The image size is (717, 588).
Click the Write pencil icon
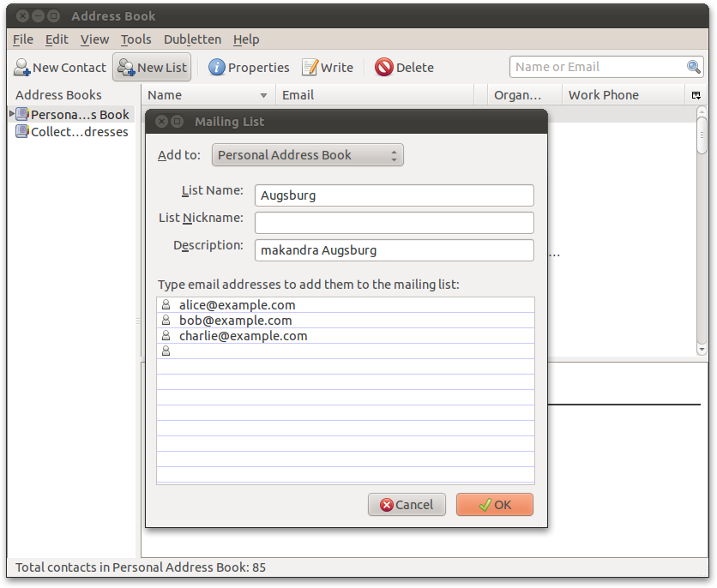(310, 68)
